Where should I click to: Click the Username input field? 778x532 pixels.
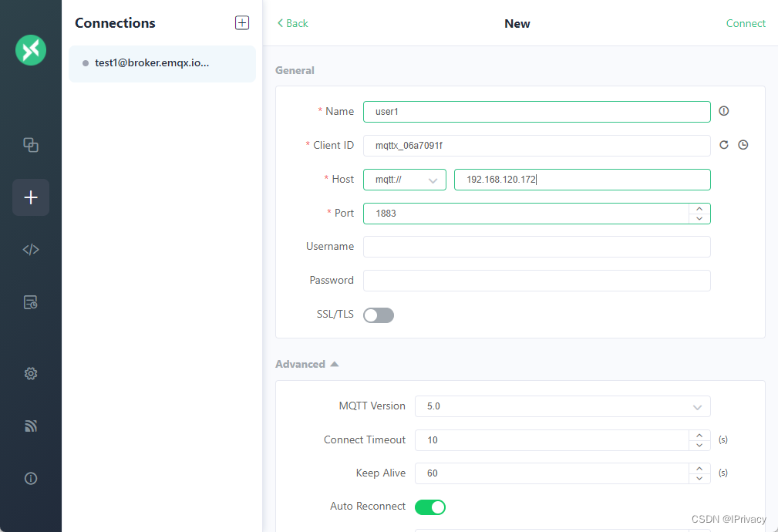coord(537,247)
